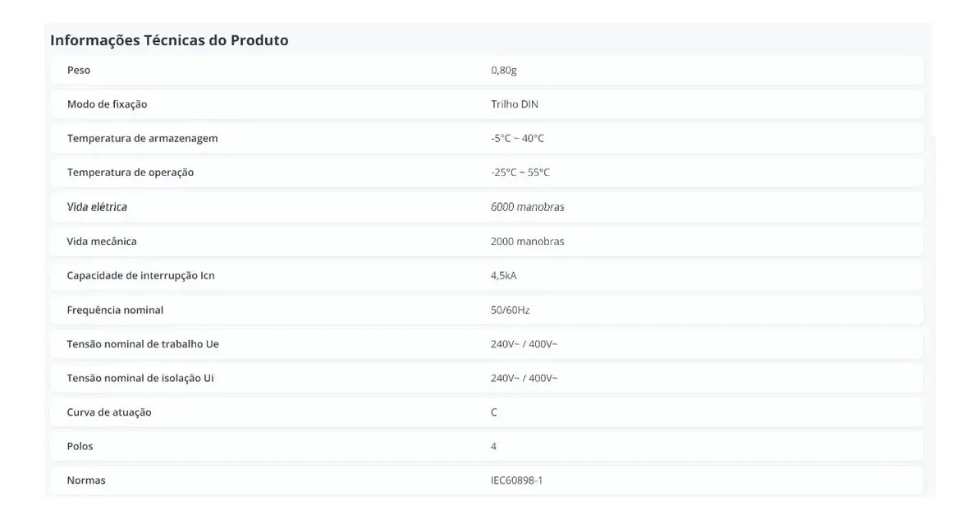Screen dimensions: 980x520
Task: Select the Peso row label
Action: (x=79, y=70)
